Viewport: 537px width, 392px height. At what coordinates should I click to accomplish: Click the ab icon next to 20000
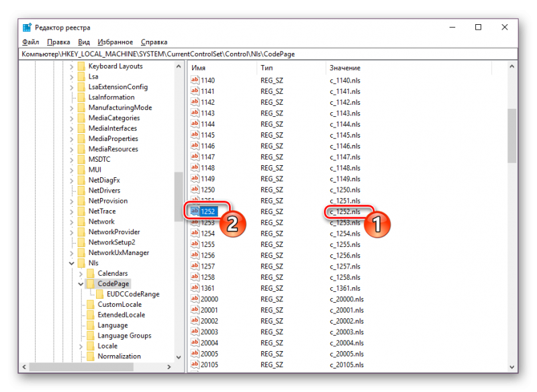[195, 299]
